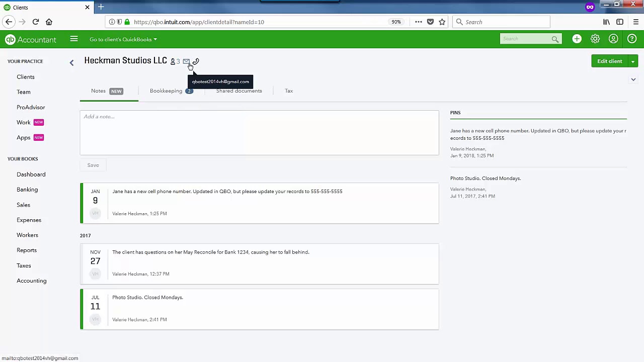Open Sales under Your Books
Image resolution: width=644 pixels, height=362 pixels.
click(23, 205)
